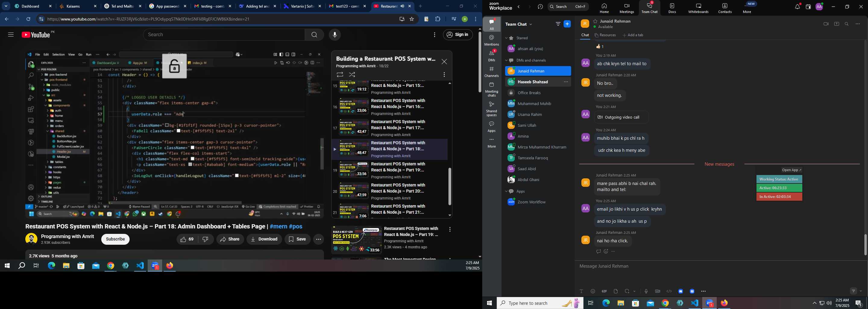Toggle loop playlist in YouTube panel
Image resolution: width=868 pixels, height=309 pixels.
point(340,75)
